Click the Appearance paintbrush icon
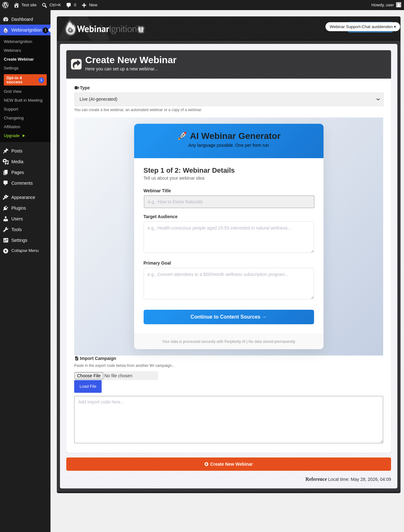This screenshot has height=532, width=404. tap(6, 197)
